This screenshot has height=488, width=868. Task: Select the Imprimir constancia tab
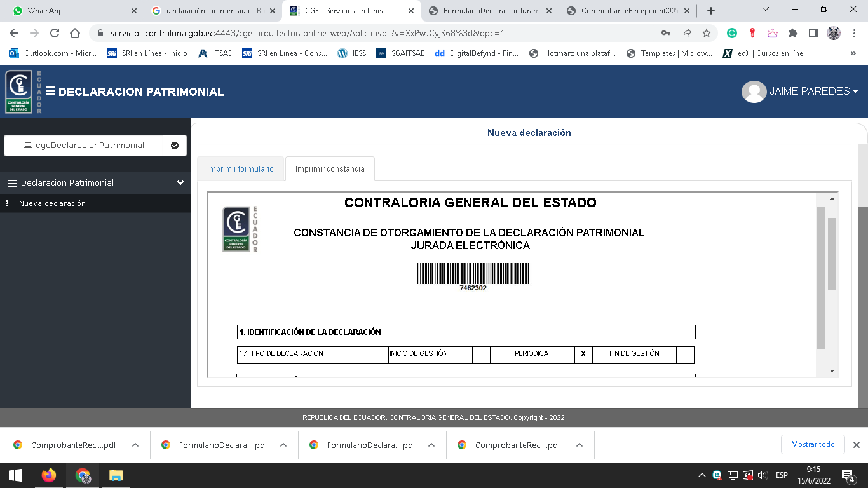coord(330,169)
